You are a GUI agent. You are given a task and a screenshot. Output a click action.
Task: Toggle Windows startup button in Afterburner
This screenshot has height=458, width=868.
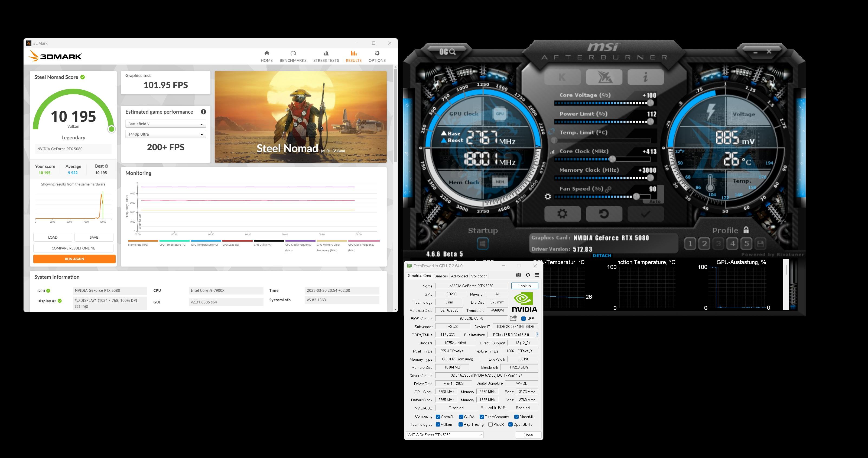[483, 243]
